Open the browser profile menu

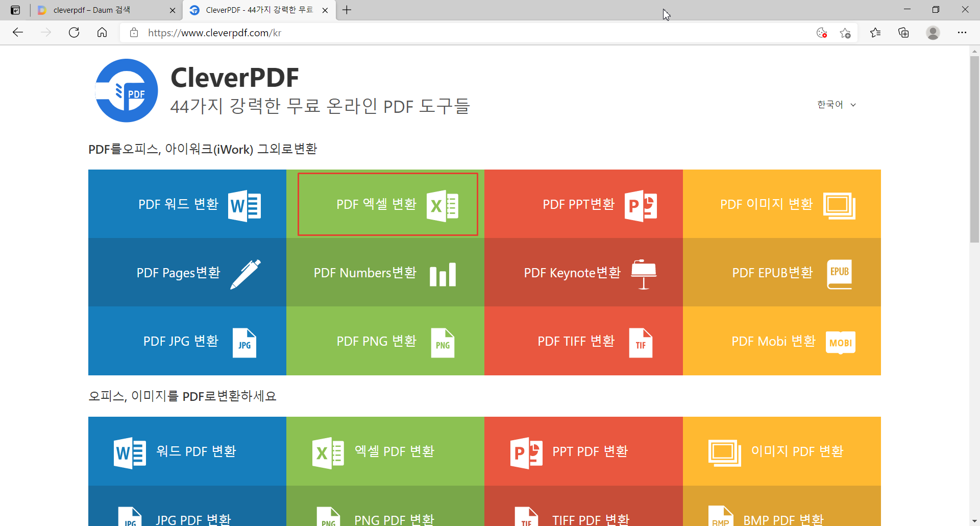coord(933,33)
